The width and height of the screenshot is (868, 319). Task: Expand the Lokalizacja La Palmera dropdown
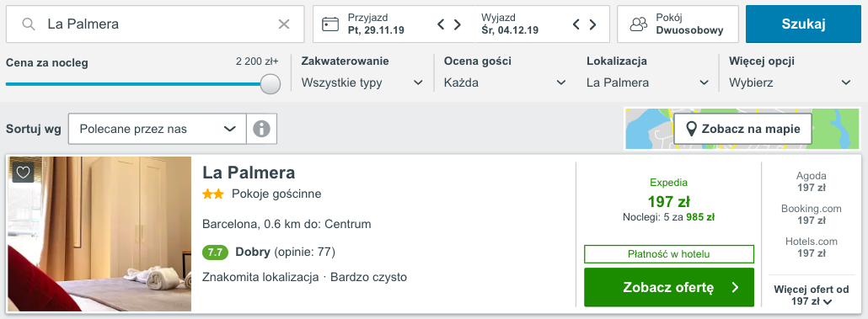tap(648, 83)
